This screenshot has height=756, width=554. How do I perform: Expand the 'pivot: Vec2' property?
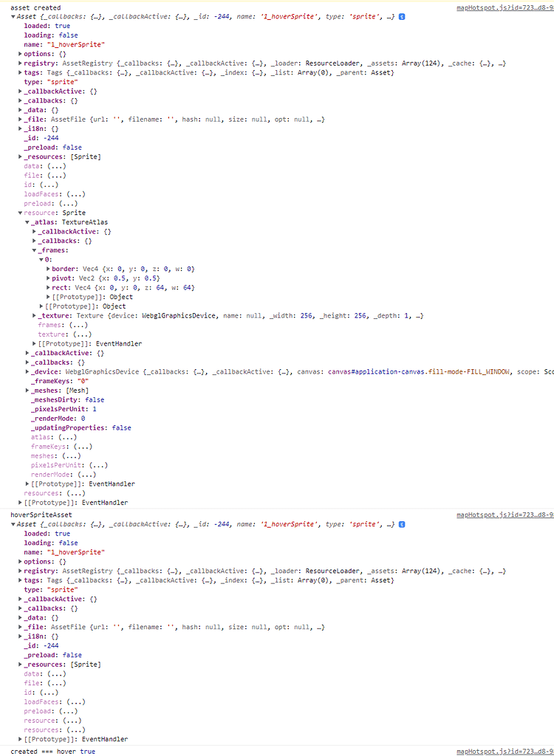[48, 278]
